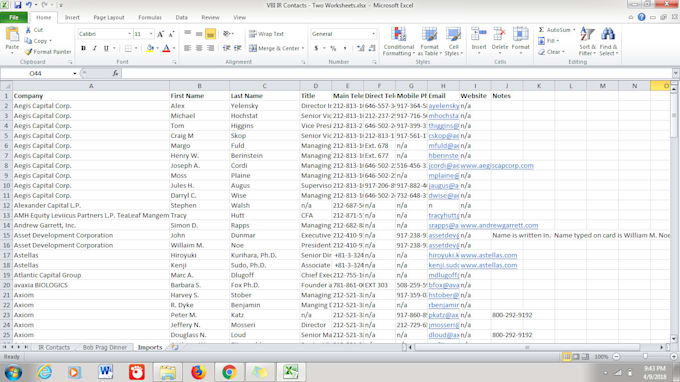Viewport: 680px width, 382px height.
Task: Open Find & Select
Action: point(608,41)
